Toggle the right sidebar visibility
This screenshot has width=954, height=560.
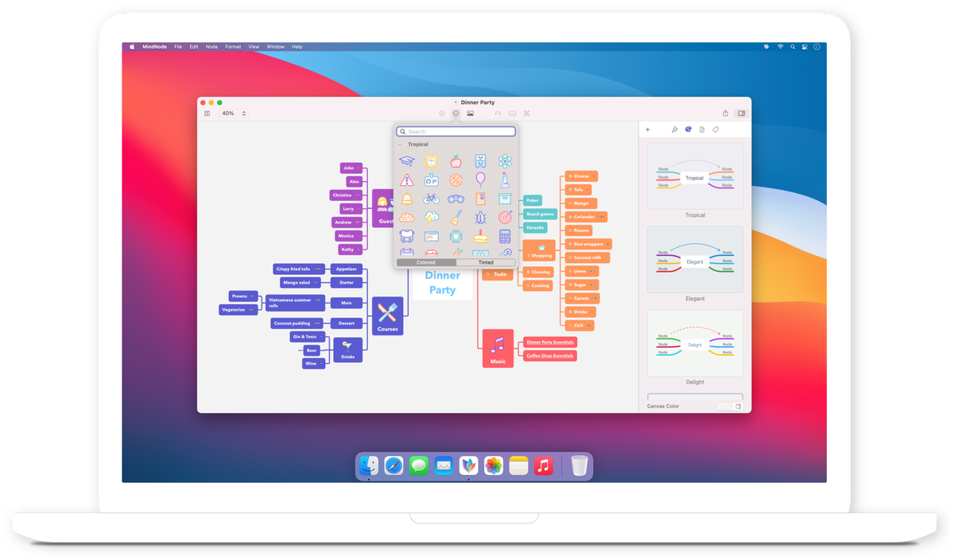click(741, 113)
